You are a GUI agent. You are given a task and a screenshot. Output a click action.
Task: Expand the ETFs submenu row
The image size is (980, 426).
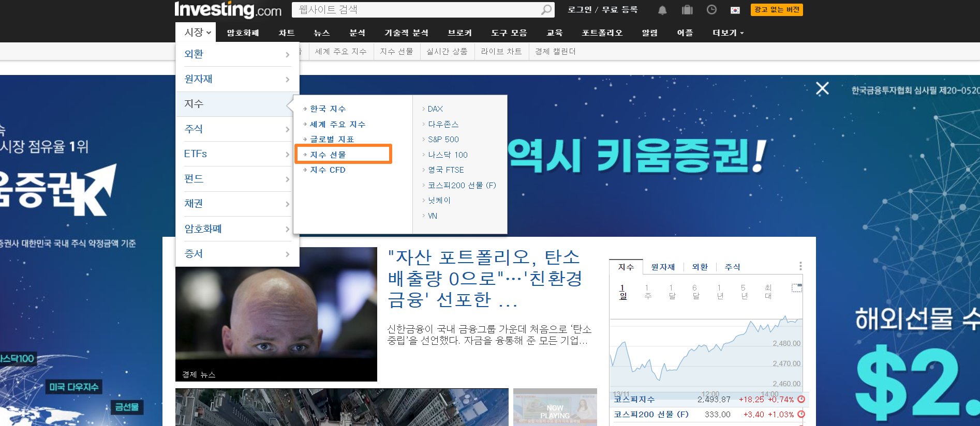237,154
